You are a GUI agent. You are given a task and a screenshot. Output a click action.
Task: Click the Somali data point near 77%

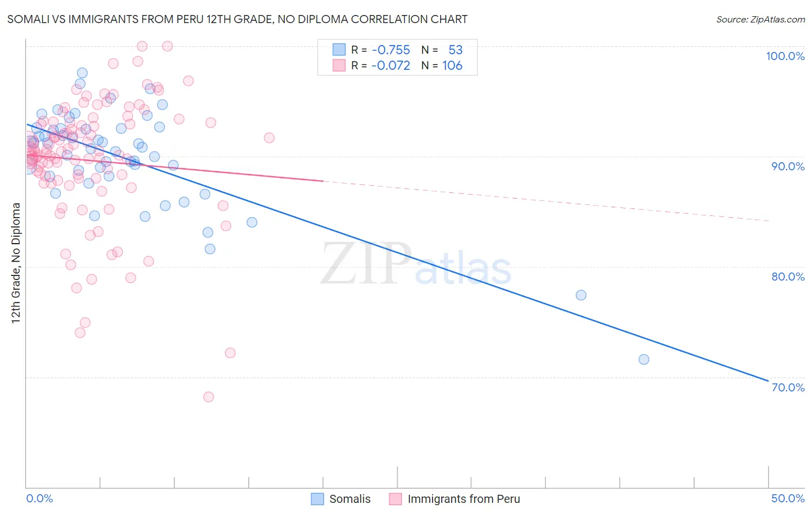[x=581, y=295]
